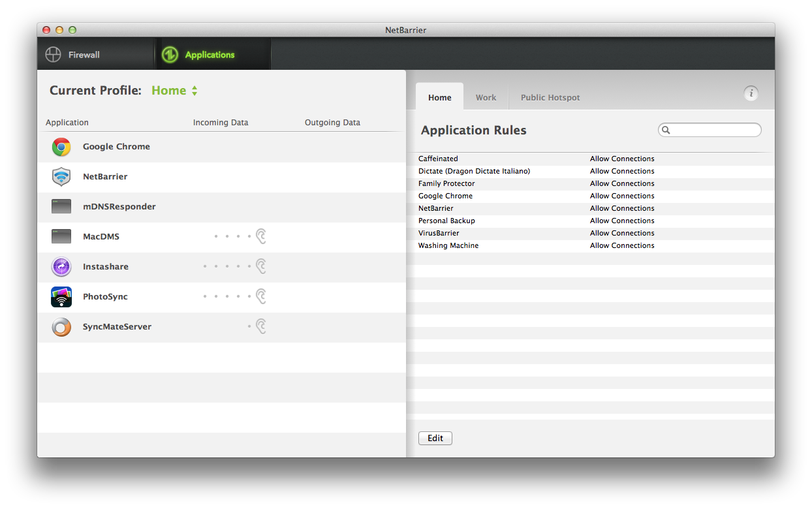Click the Google Chrome app icon
Viewport: 812px width, 509px height.
61,147
